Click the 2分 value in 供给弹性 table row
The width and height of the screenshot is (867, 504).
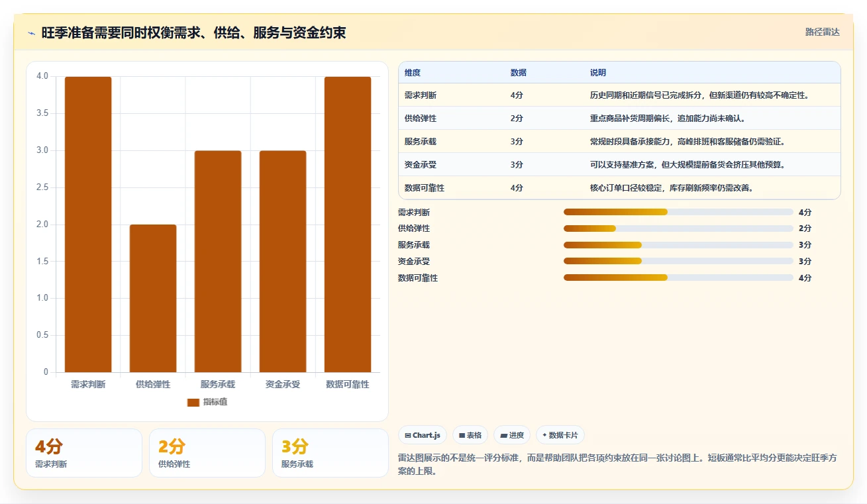coord(517,119)
